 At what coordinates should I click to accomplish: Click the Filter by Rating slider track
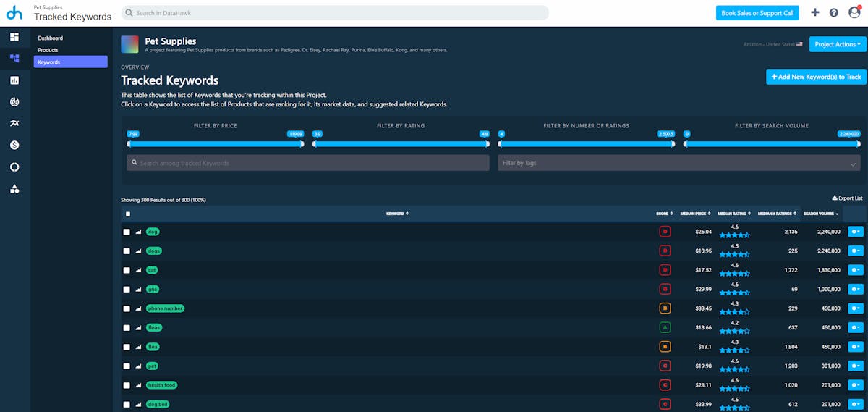pyautogui.click(x=401, y=143)
